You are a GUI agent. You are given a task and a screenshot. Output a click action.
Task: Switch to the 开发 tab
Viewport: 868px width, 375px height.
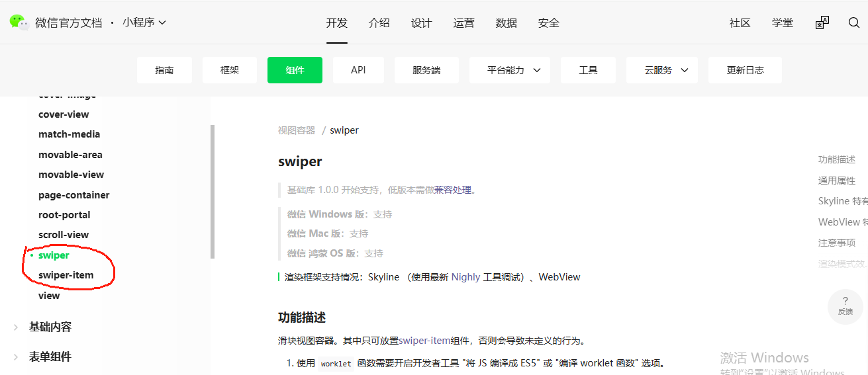point(337,22)
